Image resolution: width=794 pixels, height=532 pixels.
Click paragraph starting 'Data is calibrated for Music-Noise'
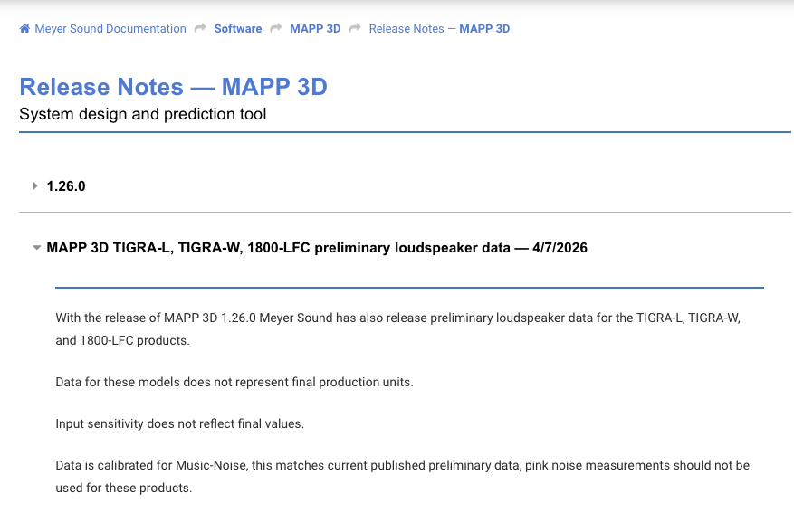tap(403, 476)
